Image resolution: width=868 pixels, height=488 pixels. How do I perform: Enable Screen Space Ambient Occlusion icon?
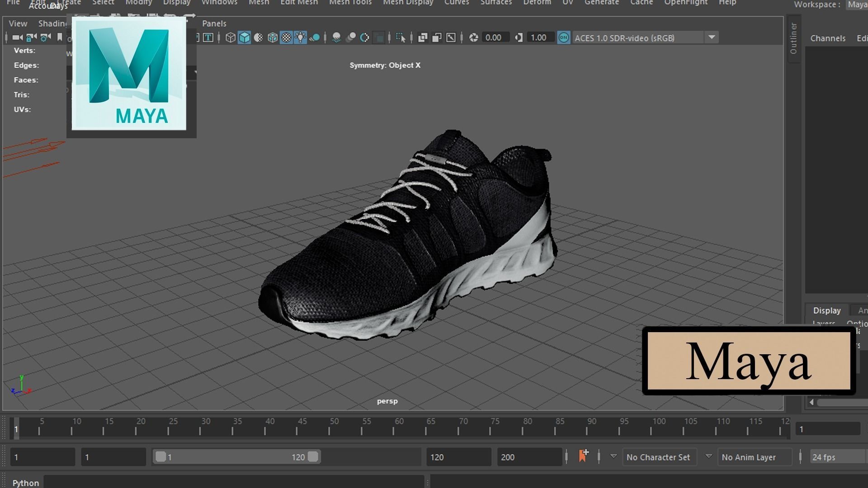[x=336, y=38]
